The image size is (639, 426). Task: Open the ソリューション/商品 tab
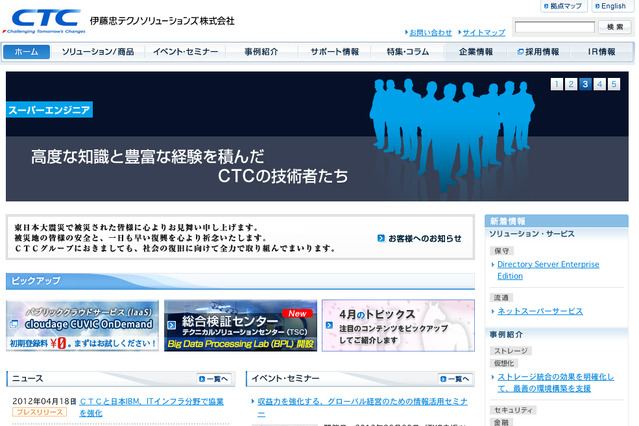98,52
